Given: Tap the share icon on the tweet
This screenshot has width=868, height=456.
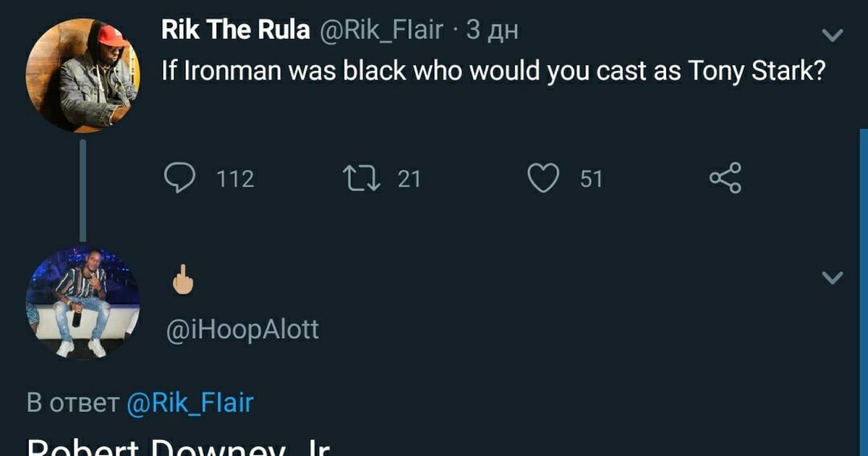Looking at the screenshot, I should tap(725, 178).
